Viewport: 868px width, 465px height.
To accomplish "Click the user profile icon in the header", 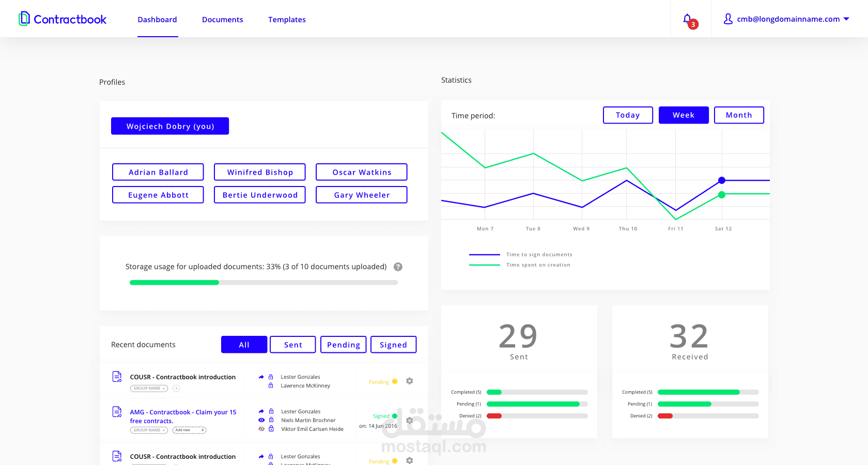I will [x=729, y=19].
